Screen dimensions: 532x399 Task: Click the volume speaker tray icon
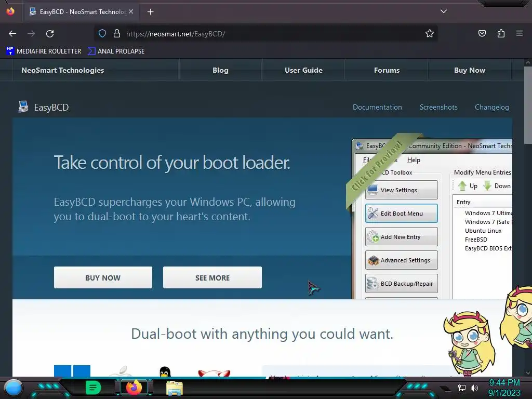474,388
